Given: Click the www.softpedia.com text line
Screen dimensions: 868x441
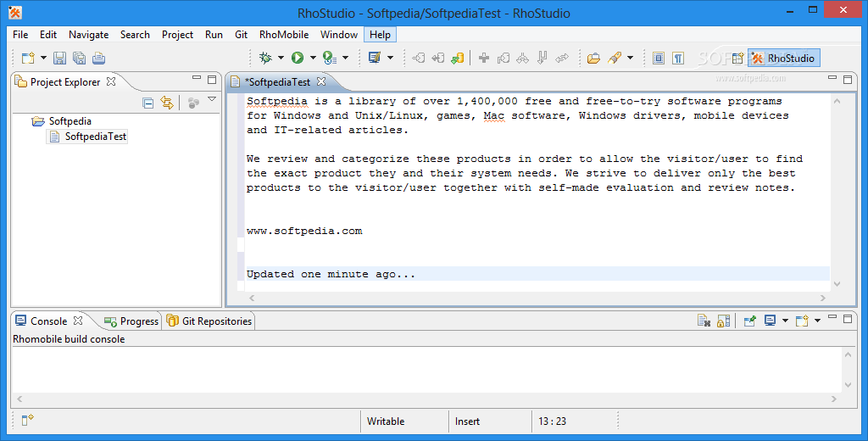Looking at the screenshot, I should 304,231.
